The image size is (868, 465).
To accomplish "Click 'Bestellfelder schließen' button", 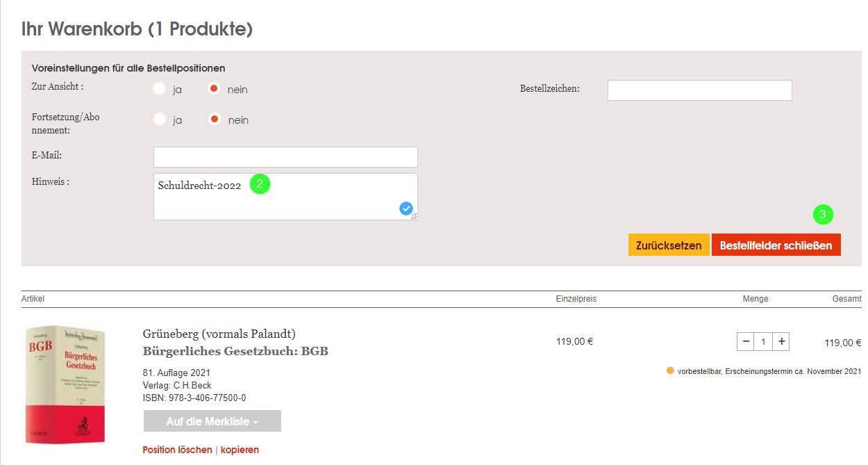I will tap(776, 245).
